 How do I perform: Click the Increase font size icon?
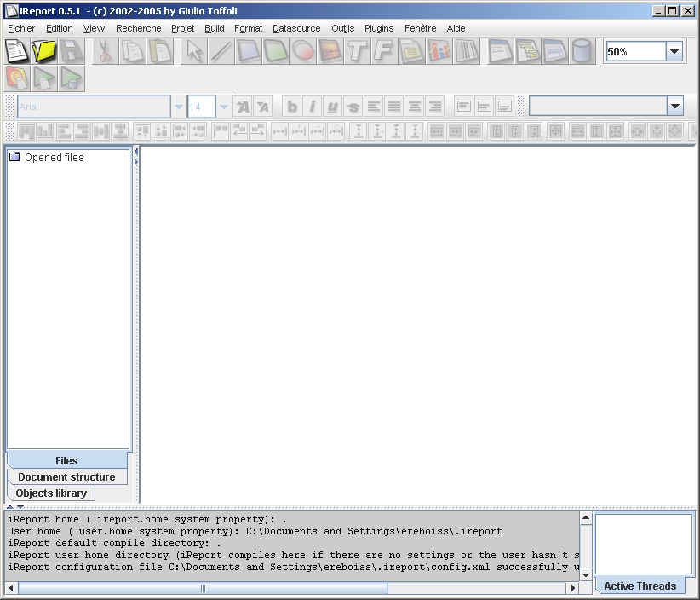tap(243, 107)
